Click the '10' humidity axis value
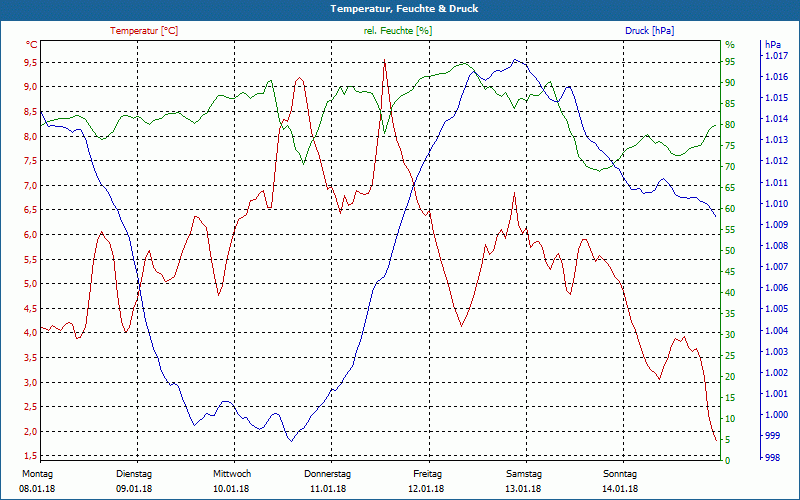 (x=730, y=418)
